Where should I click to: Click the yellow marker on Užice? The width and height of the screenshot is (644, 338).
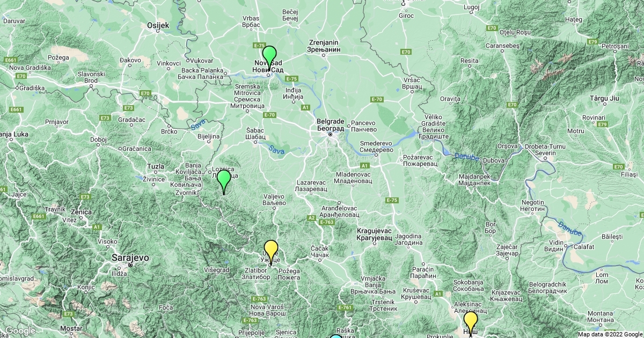click(x=271, y=249)
